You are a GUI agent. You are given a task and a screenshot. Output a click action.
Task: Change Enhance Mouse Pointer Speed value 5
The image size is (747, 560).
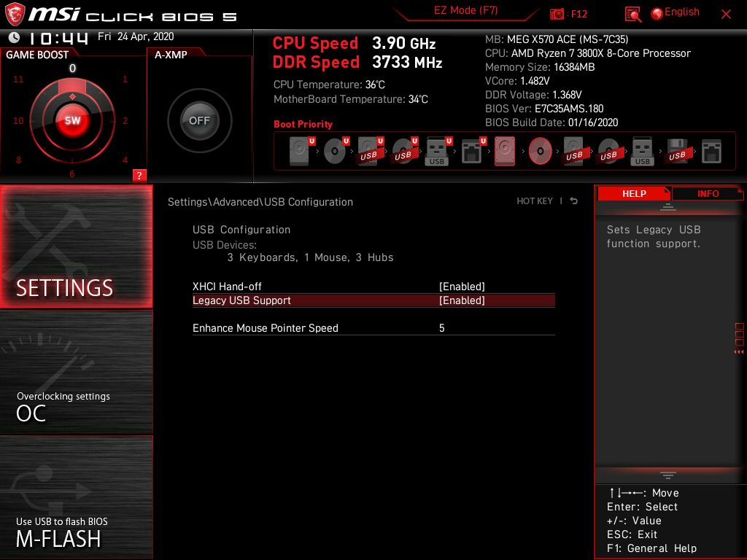pos(441,328)
